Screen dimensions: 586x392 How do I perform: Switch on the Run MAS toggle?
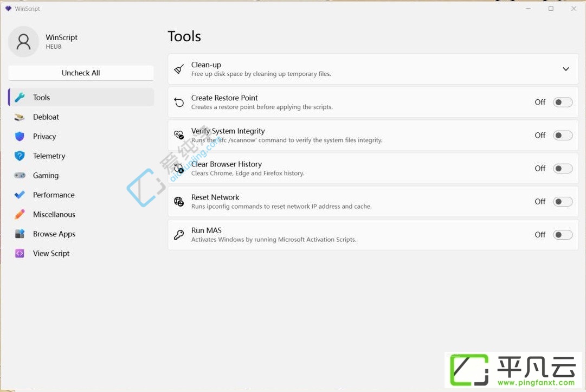[563, 235]
